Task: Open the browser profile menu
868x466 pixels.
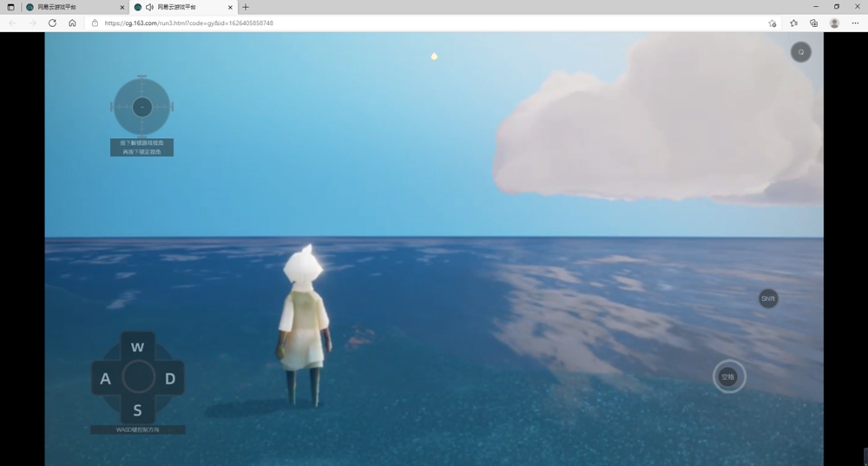Action: click(834, 23)
